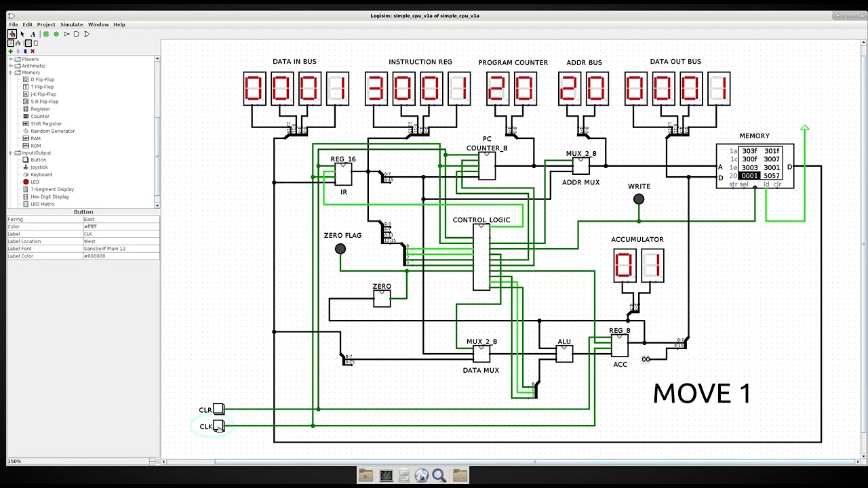The image size is (868, 488).
Task: Expand the Plexers library folder
Action: 11,59
